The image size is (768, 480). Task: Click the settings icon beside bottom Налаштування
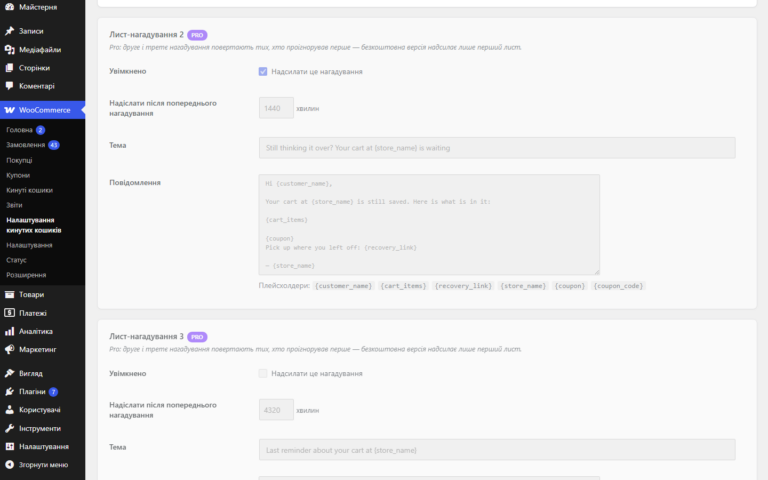pos(9,446)
